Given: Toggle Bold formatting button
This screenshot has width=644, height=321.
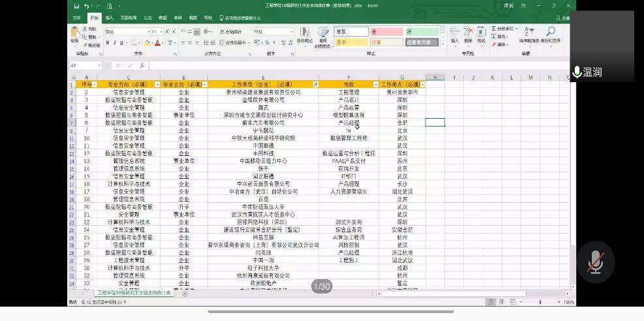Looking at the screenshot, I should [x=107, y=43].
